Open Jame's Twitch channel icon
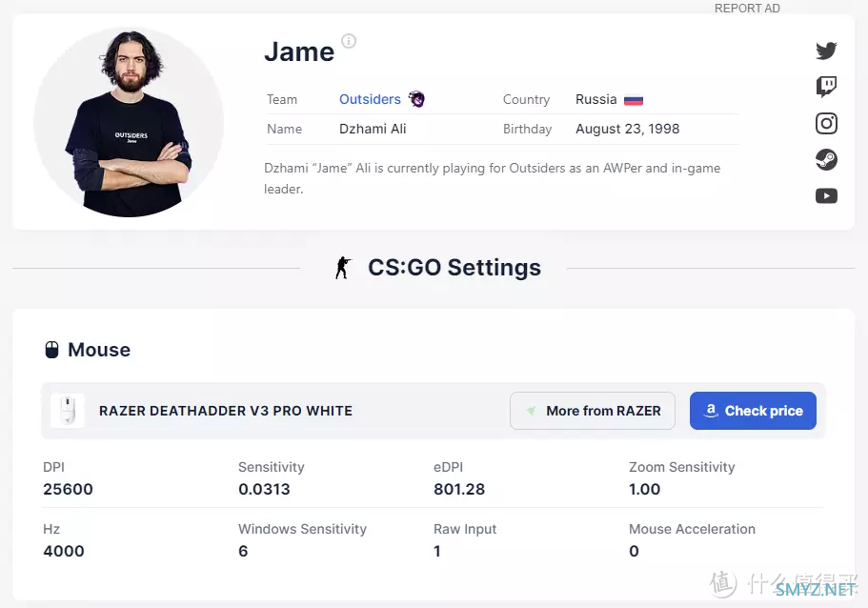This screenshot has height=608, width=868. tap(826, 87)
